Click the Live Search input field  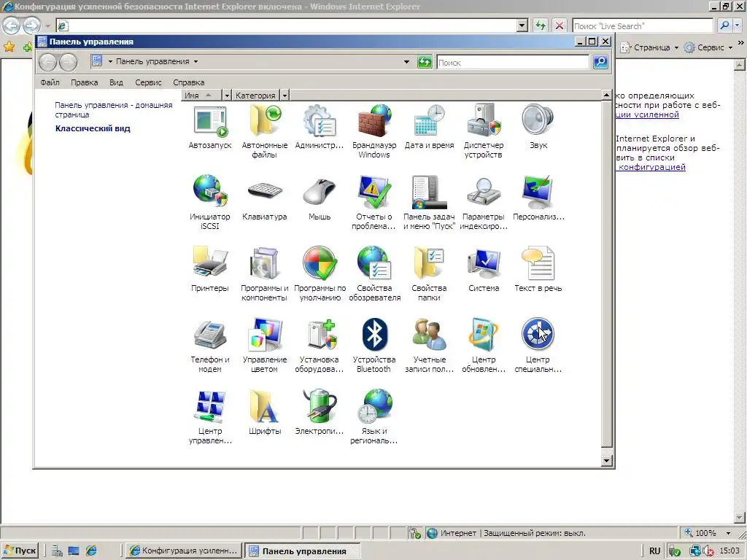(x=643, y=26)
